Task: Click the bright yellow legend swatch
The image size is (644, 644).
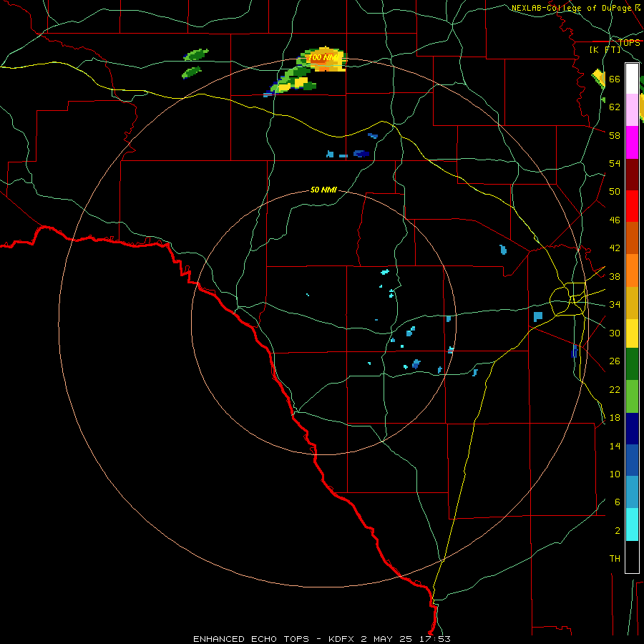Action: pyautogui.click(x=632, y=333)
